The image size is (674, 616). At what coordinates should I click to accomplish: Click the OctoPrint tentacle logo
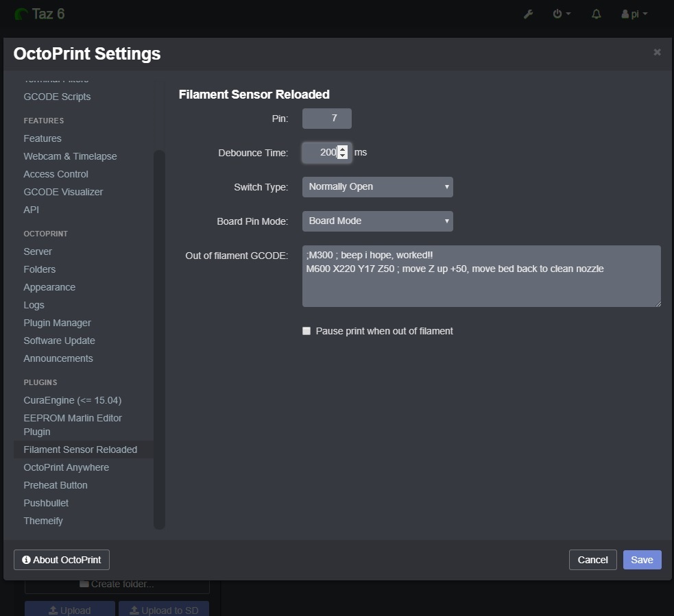click(x=21, y=14)
